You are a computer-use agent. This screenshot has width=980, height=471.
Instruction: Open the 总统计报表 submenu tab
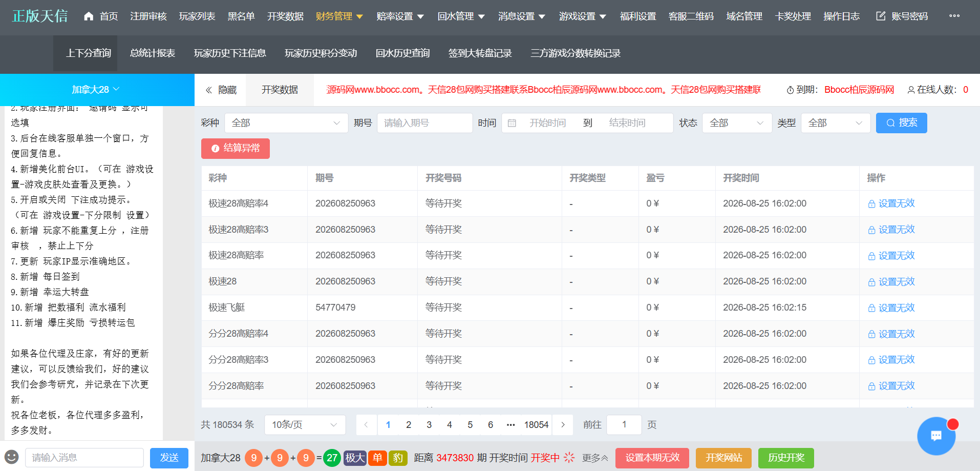[x=153, y=53]
